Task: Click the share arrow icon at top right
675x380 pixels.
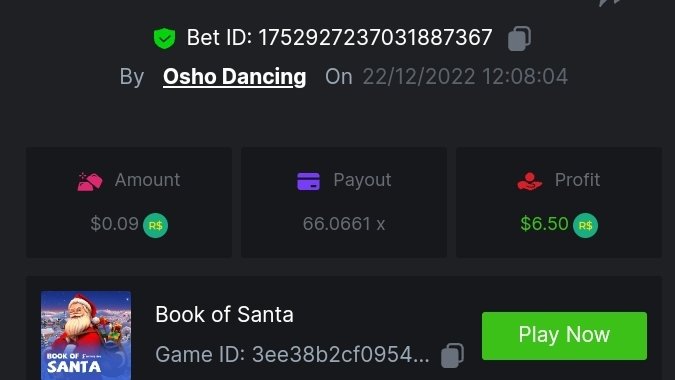Action: [610, 3]
